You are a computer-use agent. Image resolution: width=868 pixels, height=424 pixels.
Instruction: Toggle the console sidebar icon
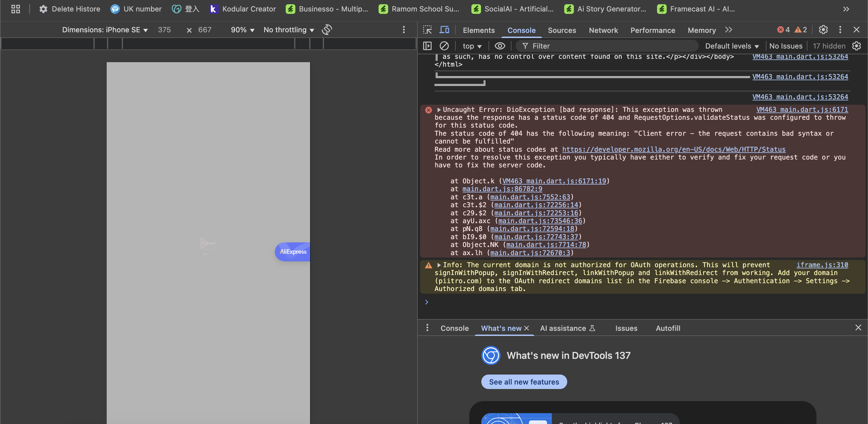point(427,46)
